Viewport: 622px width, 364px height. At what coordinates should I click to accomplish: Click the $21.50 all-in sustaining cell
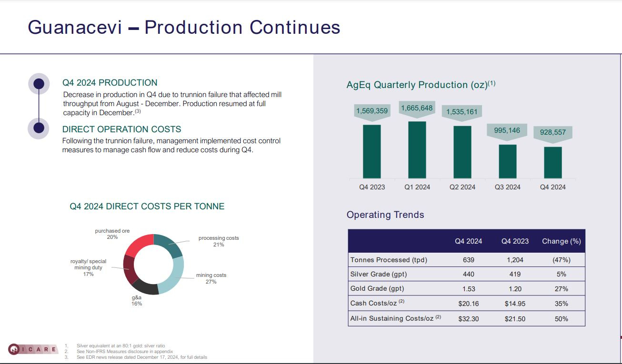coord(515,319)
